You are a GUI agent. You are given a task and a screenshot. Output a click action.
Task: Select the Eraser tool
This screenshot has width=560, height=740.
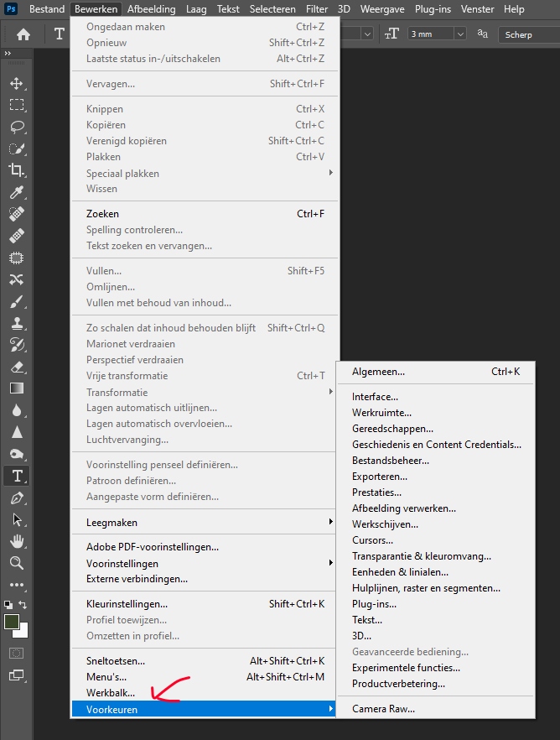coord(17,367)
